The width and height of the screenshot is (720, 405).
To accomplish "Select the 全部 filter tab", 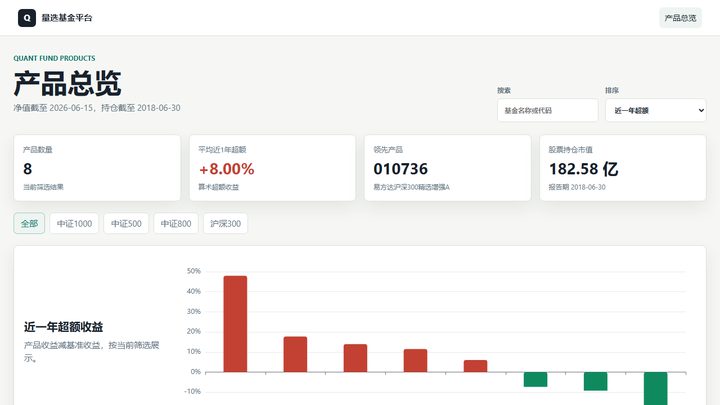I will [x=29, y=224].
